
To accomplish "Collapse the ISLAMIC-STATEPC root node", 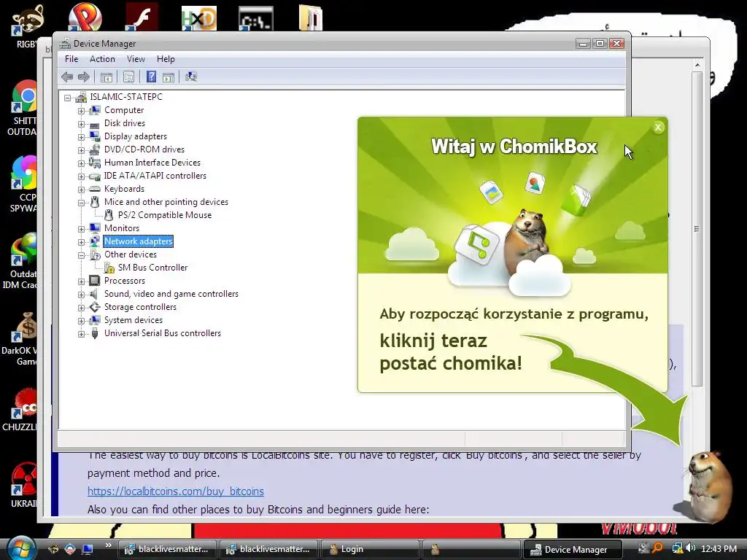I will pyautogui.click(x=68, y=98).
